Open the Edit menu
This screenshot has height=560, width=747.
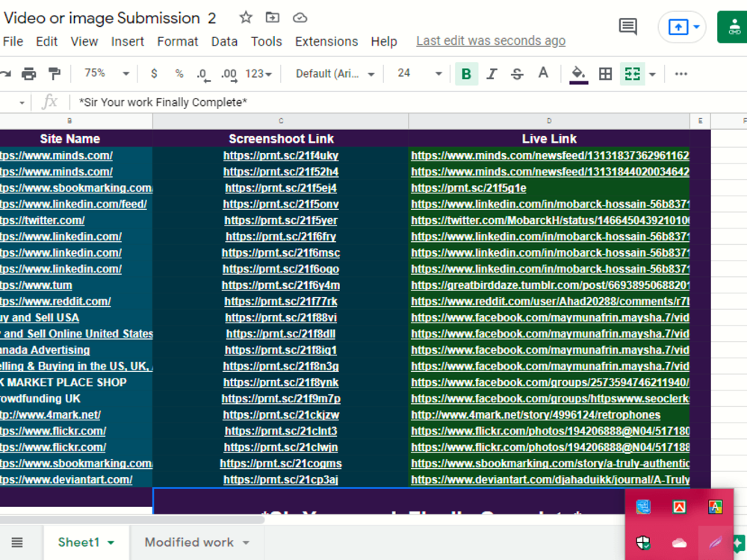tap(46, 42)
